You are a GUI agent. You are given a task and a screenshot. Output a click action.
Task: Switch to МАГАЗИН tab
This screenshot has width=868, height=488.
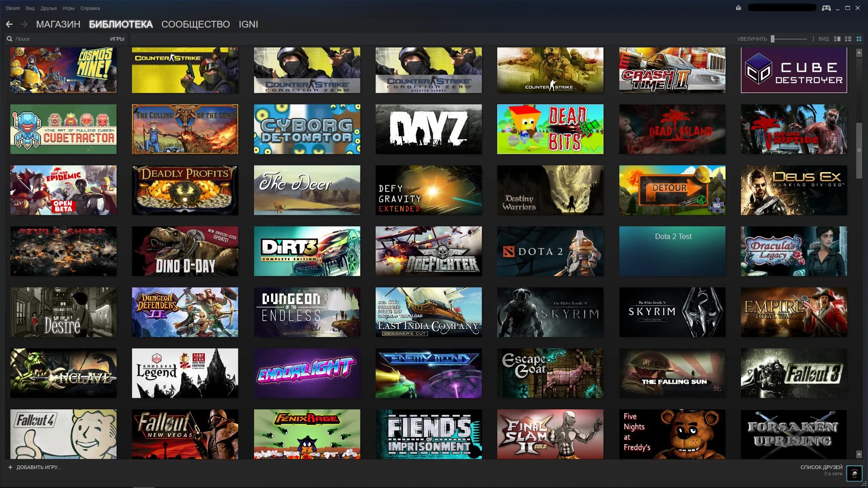click(58, 24)
